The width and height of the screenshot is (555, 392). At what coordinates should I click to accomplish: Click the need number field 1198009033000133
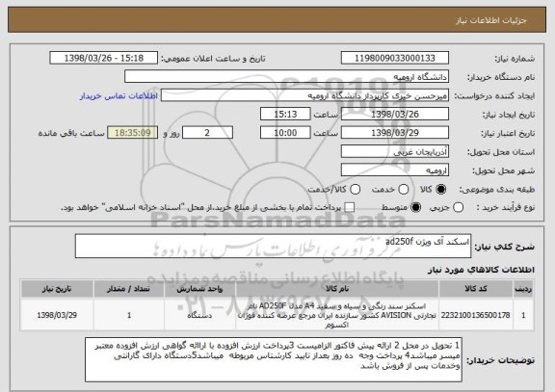pos(395,58)
